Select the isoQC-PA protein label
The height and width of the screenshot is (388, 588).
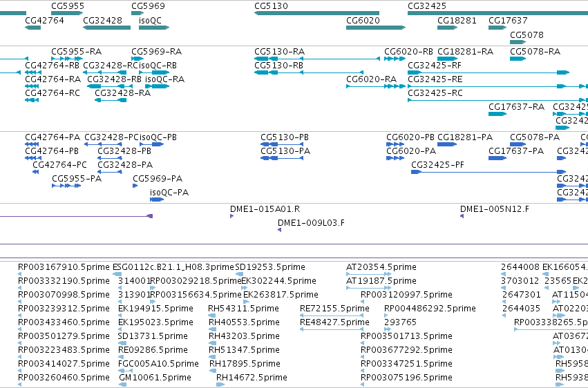click(x=169, y=193)
